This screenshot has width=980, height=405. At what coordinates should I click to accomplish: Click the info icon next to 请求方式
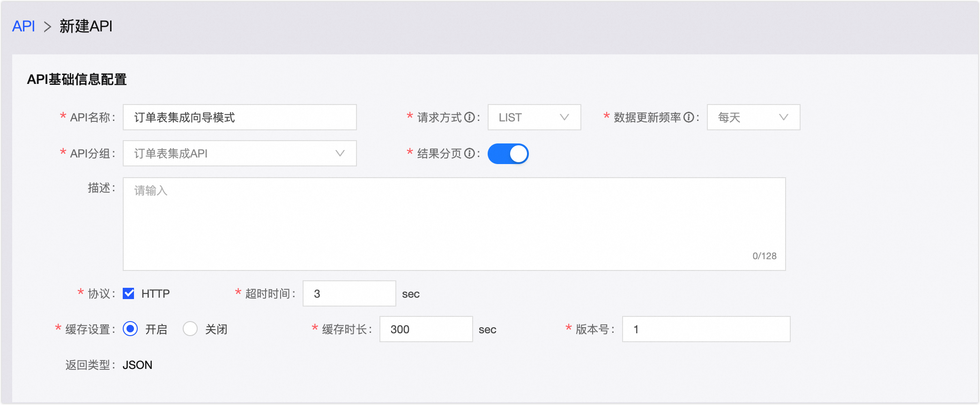point(469,118)
